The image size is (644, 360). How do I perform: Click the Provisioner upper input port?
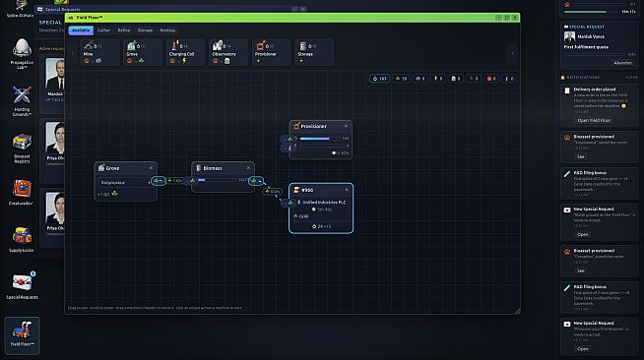(x=290, y=139)
